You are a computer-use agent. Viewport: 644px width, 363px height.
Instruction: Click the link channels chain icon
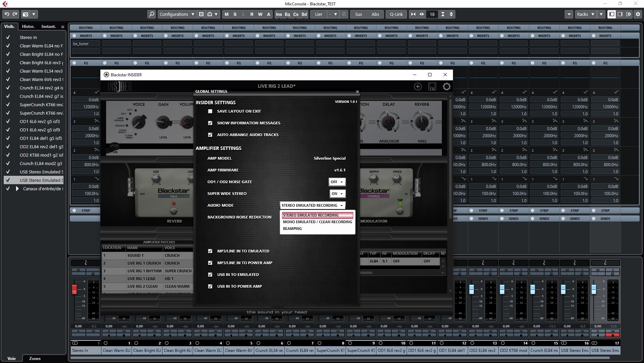coord(344,14)
